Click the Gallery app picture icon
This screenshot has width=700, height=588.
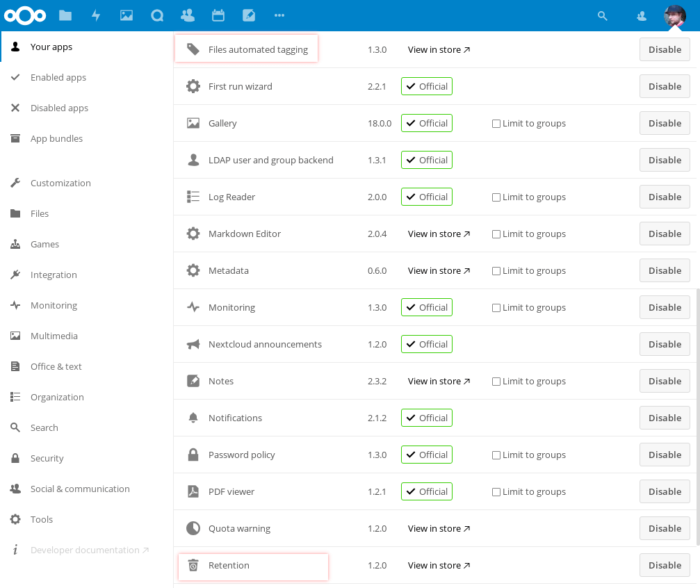(x=193, y=123)
